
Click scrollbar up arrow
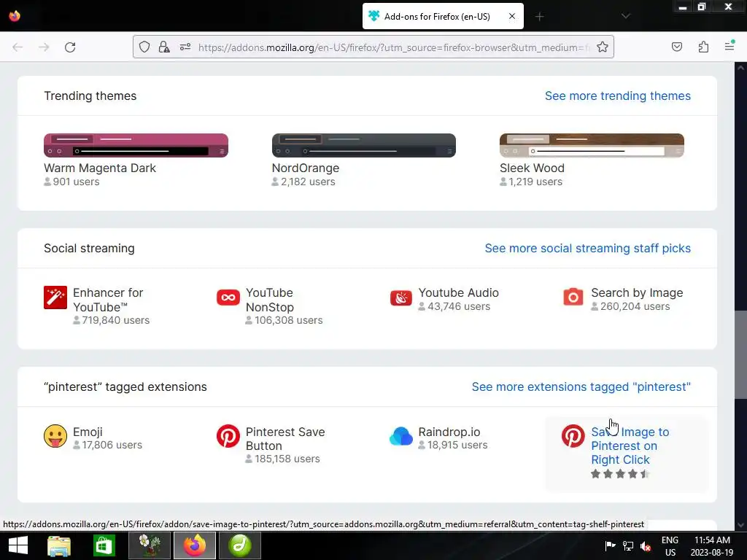pos(741,68)
